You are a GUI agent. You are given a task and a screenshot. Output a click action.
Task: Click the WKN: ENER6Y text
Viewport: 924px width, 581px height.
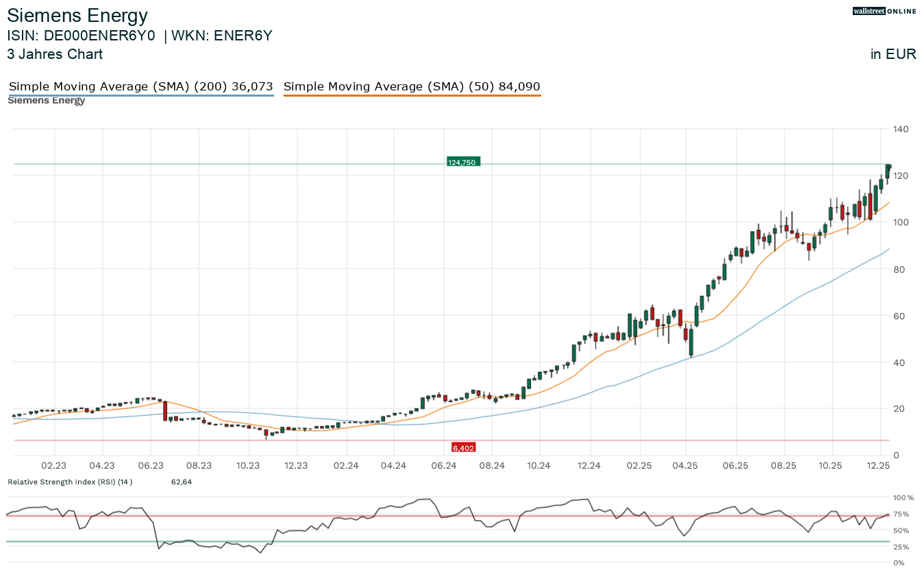[221, 36]
